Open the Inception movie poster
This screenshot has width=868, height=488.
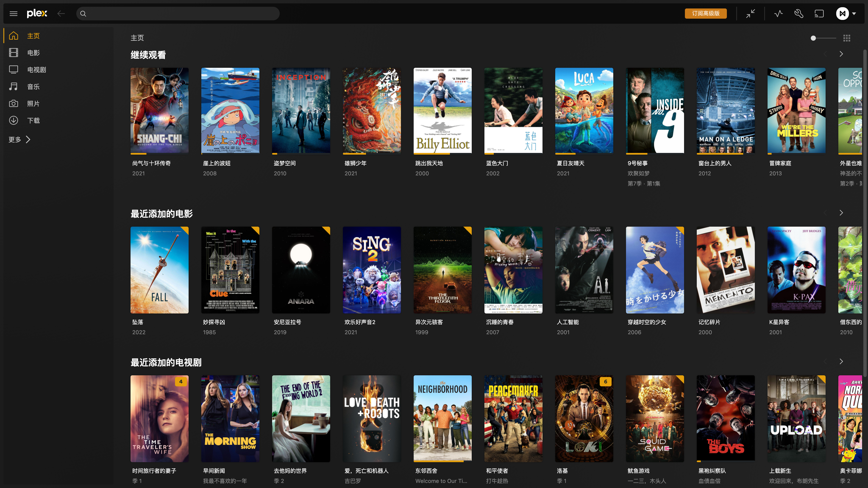tap(301, 111)
